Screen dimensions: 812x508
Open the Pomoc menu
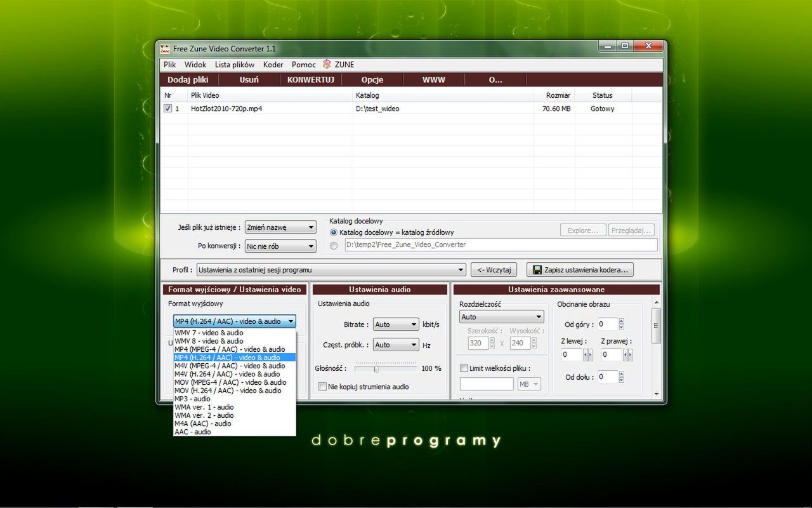click(x=304, y=65)
